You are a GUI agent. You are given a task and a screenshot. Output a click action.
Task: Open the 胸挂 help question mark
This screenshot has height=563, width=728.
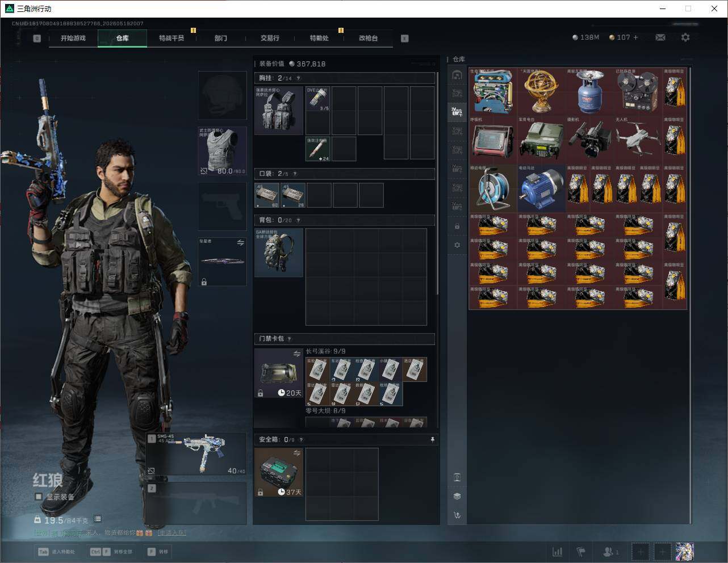298,78
